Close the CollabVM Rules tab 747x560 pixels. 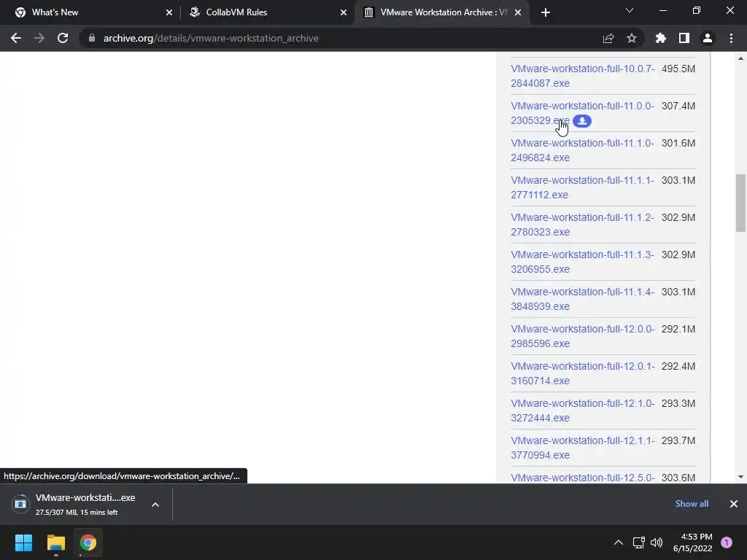tap(344, 12)
